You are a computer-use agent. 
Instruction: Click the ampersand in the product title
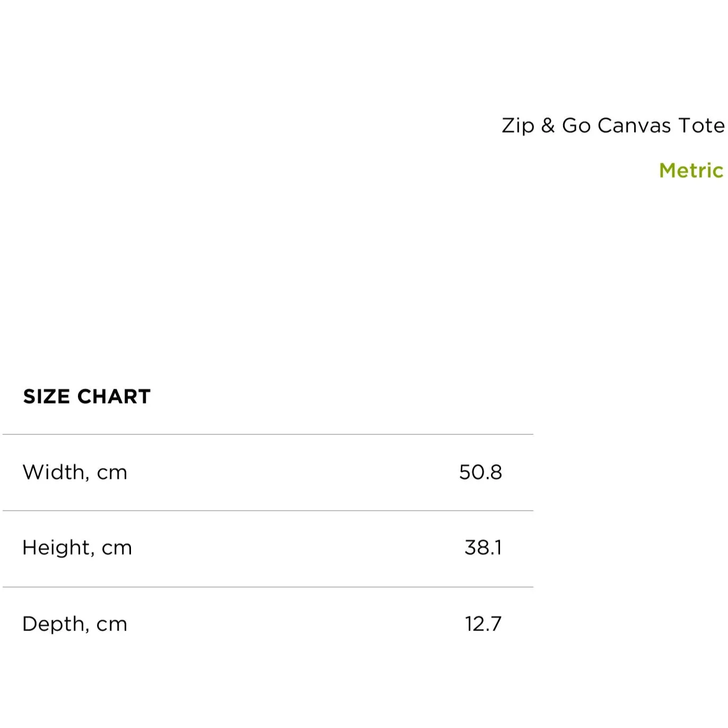548,126
